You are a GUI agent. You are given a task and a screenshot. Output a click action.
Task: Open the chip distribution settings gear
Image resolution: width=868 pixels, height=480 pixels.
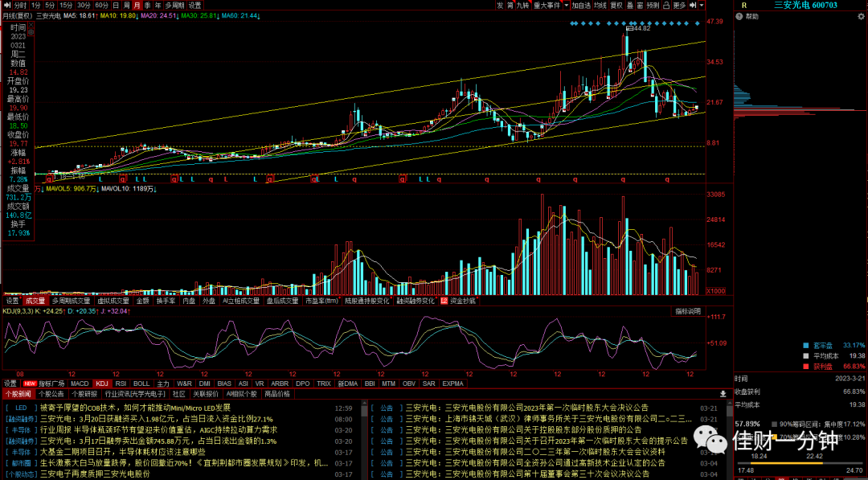[861, 17]
